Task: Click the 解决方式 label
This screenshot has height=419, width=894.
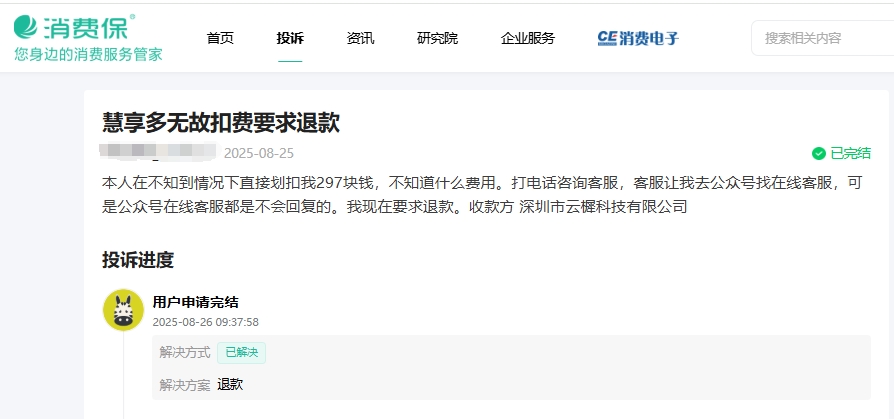Action: [185, 353]
